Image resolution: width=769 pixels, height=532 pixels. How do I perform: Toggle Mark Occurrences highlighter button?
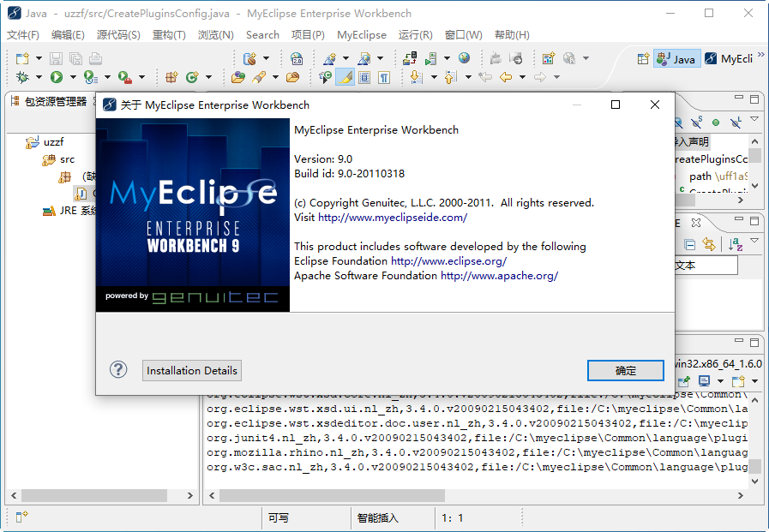pos(345,77)
